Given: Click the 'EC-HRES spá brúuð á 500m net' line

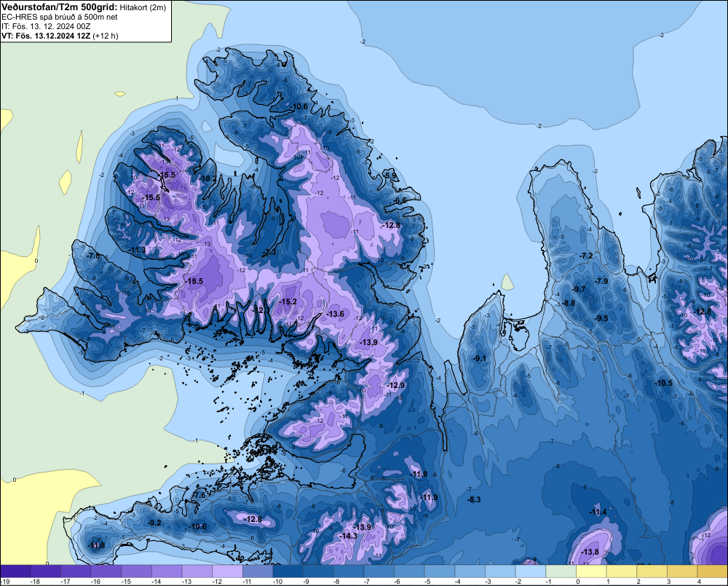Looking at the screenshot, I should tap(59, 17).
